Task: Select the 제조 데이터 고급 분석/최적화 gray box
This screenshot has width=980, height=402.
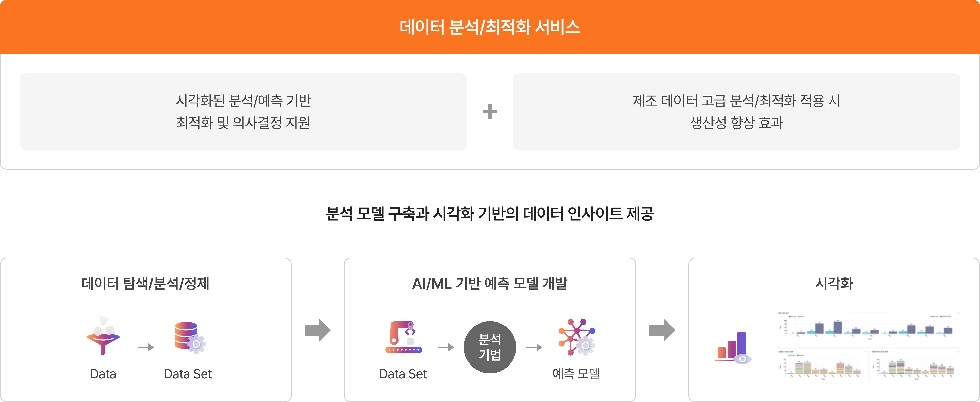Action: 736,112
